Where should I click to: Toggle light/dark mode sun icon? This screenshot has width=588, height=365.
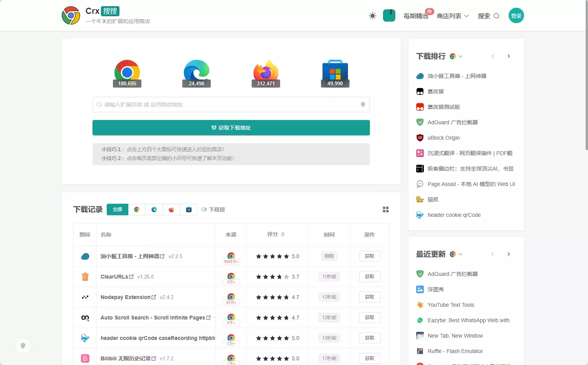[373, 16]
